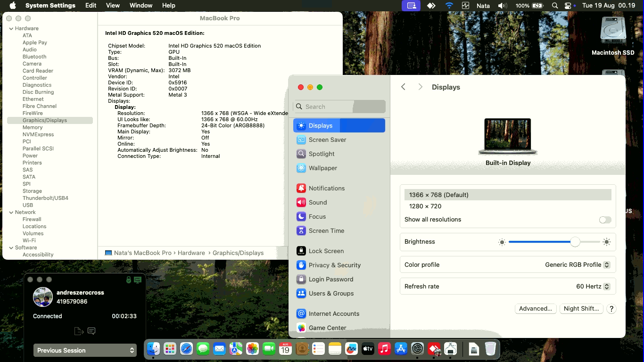Open Wi-Fi status in menu bar

pyautogui.click(x=449, y=6)
